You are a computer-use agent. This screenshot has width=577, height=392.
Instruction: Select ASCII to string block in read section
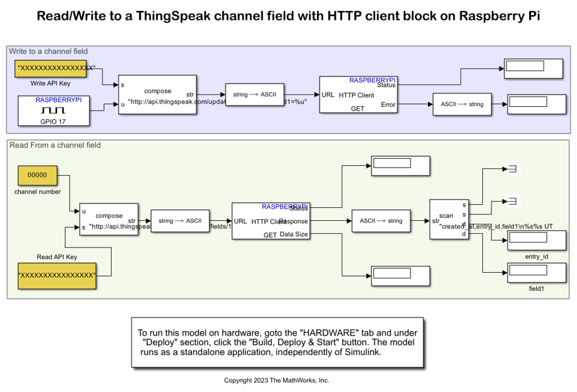pos(381,221)
